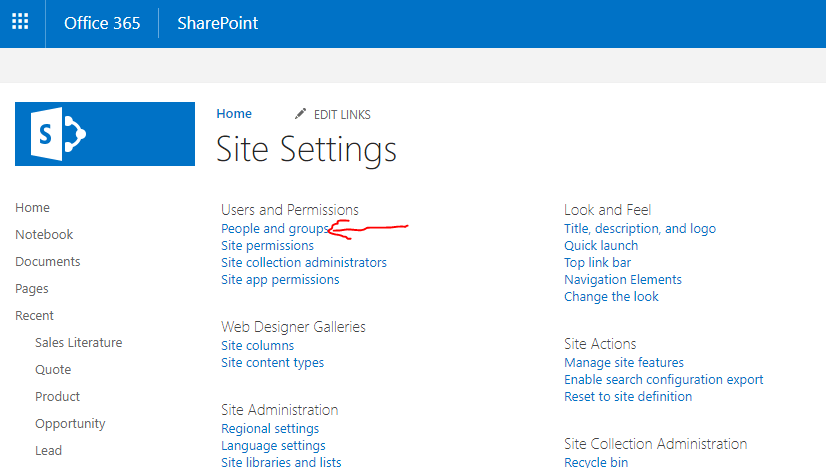Image resolution: width=826 pixels, height=468 pixels.
Task: Click EDIT LINKS in the top navigation
Action: point(342,114)
